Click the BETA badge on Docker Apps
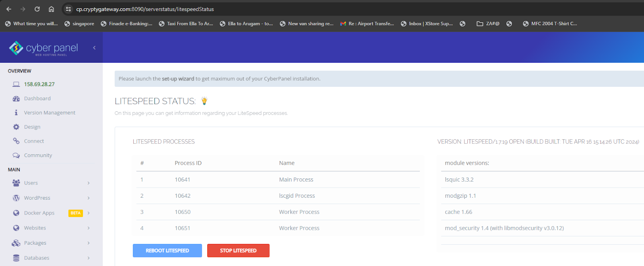Image resolution: width=644 pixels, height=266 pixels. pos(76,213)
